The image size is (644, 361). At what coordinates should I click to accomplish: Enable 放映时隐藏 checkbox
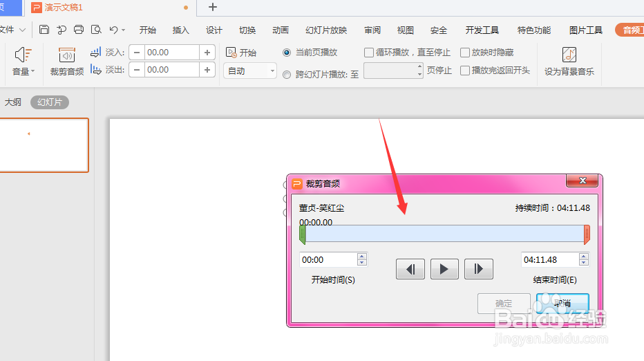pos(465,53)
